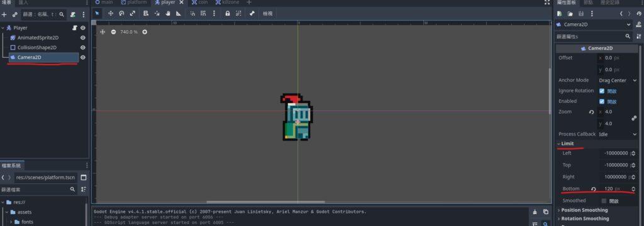Open the Process Callback Idle dropdown
Image resolution: width=644 pixels, height=226 pixels.
click(x=618, y=134)
